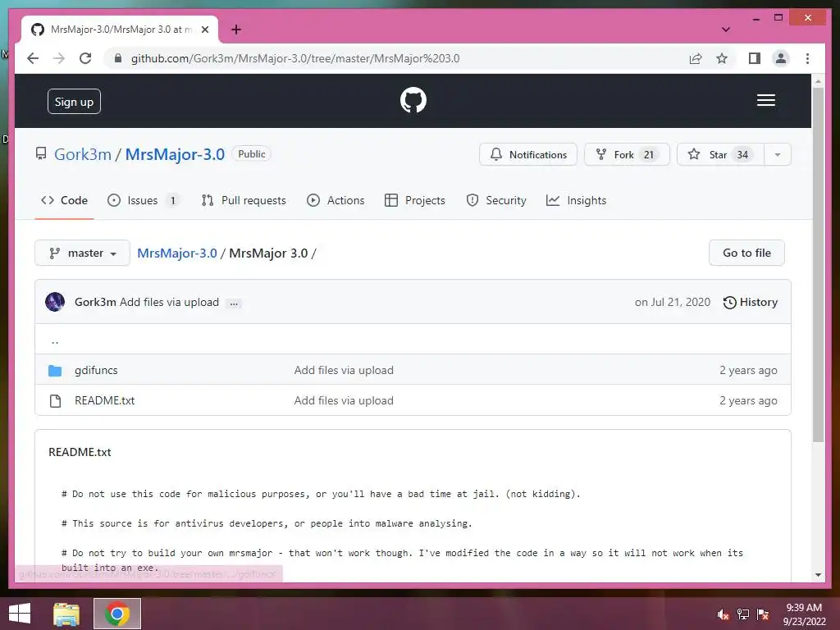Open the hamburger navigation menu
Image resolution: width=840 pixels, height=630 pixels.
765,100
